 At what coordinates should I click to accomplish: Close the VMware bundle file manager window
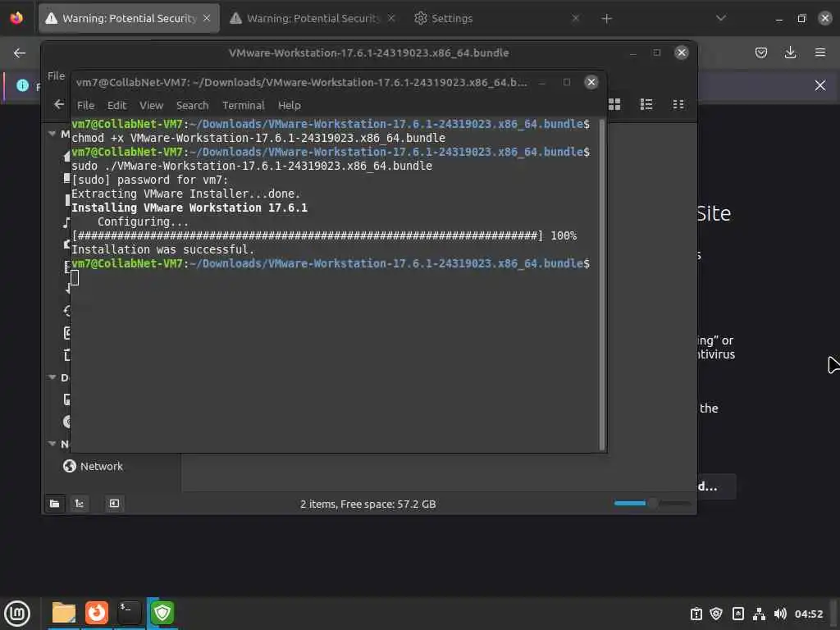pyautogui.click(x=681, y=52)
